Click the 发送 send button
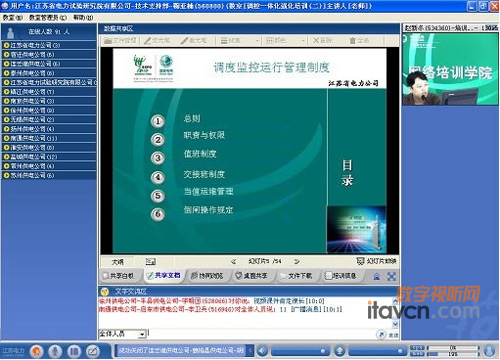 393,335
